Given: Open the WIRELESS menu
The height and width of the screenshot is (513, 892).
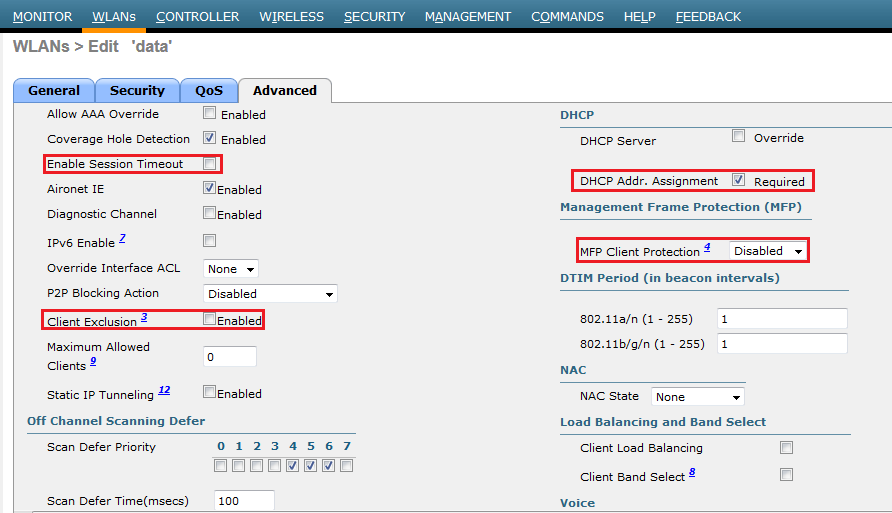Looking at the screenshot, I should coord(291,17).
